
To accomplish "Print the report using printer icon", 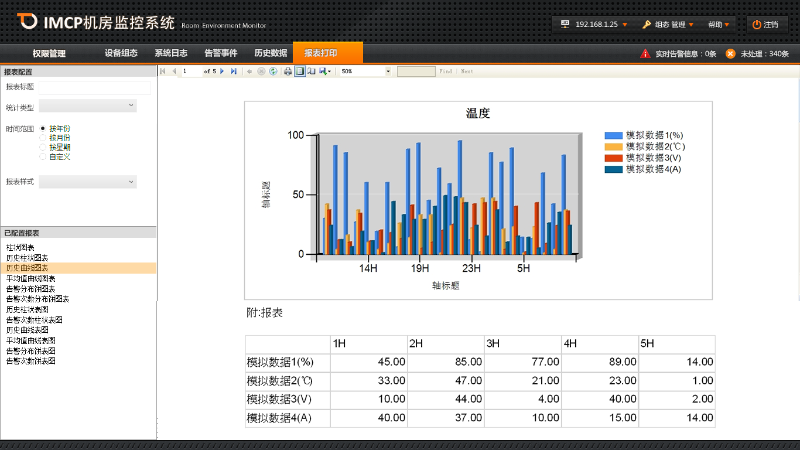I will click(288, 72).
